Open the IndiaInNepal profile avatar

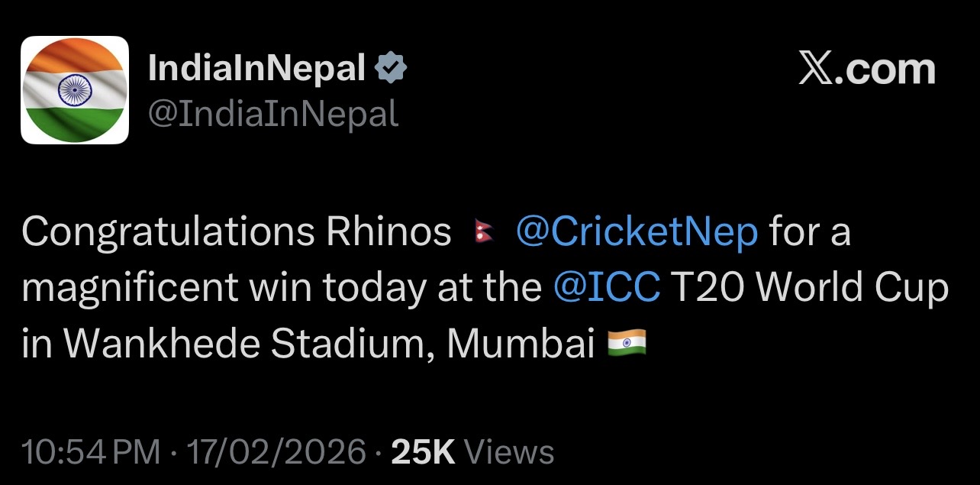click(75, 90)
